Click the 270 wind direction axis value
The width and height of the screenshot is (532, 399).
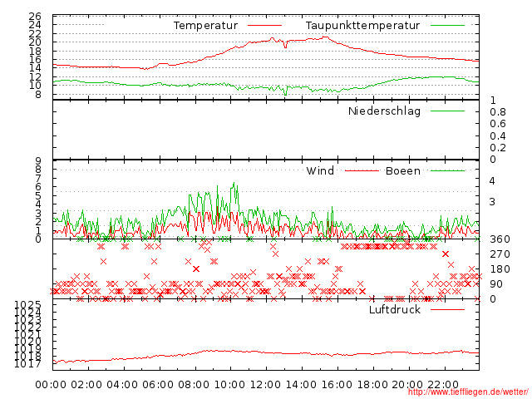point(500,254)
